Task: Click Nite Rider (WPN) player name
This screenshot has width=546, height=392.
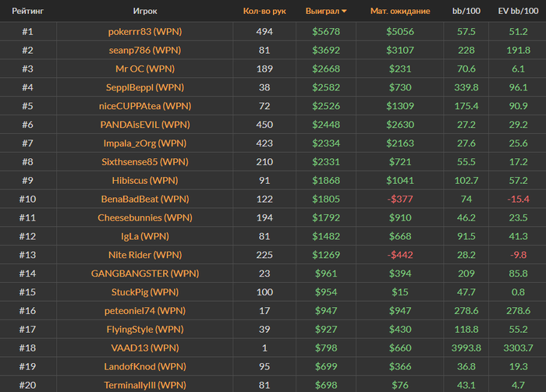Action: click(x=144, y=255)
